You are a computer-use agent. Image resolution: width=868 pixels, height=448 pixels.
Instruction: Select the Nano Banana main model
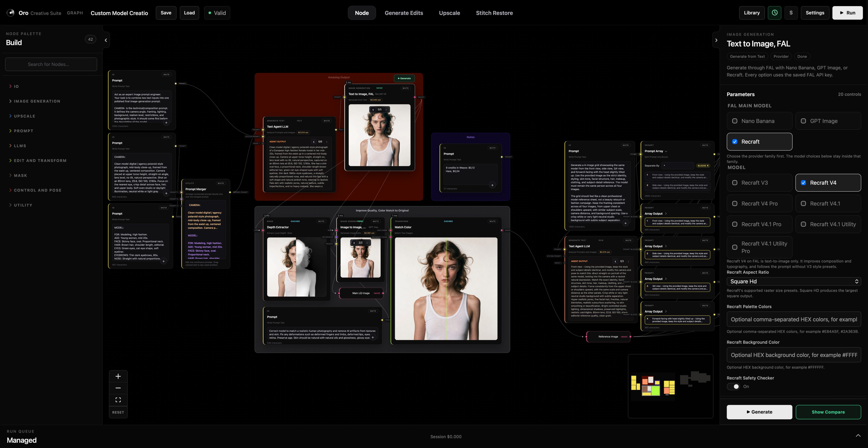(x=759, y=121)
